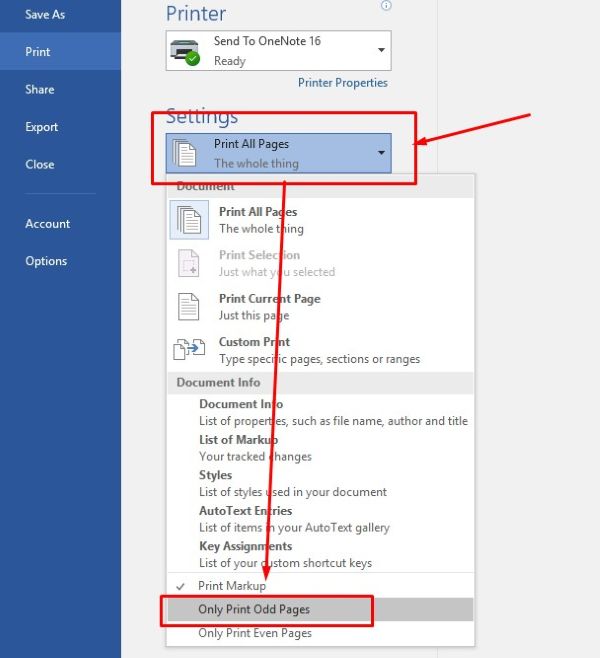Click the Printer heading
Screen dimensions: 600x658
(x=196, y=13)
